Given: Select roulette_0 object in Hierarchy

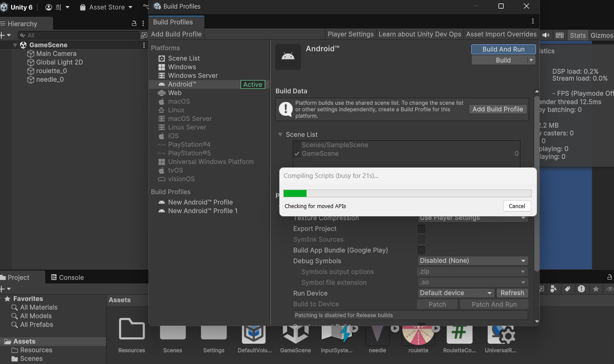Looking at the screenshot, I should point(51,71).
